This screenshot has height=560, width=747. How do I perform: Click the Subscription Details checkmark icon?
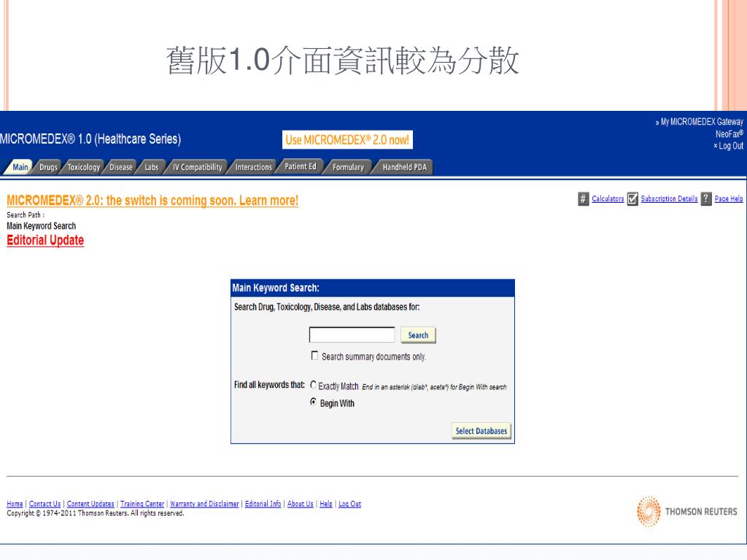(x=632, y=198)
